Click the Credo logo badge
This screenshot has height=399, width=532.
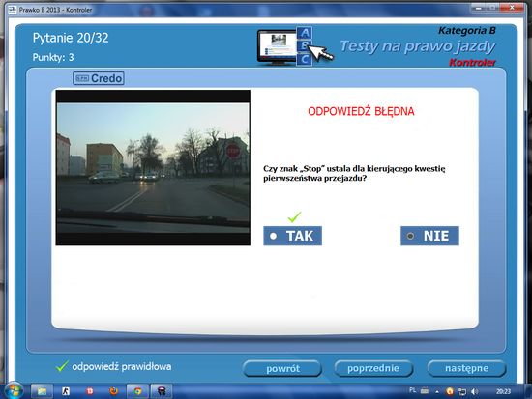click(99, 78)
